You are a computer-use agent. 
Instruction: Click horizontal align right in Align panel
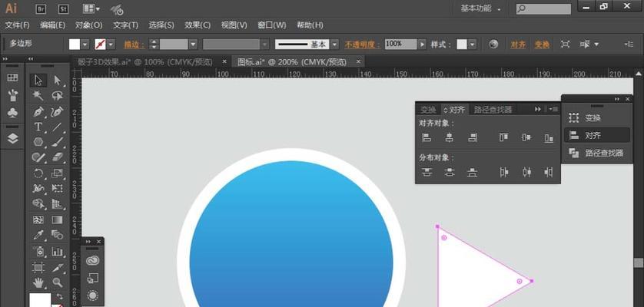[x=473, y=138]
